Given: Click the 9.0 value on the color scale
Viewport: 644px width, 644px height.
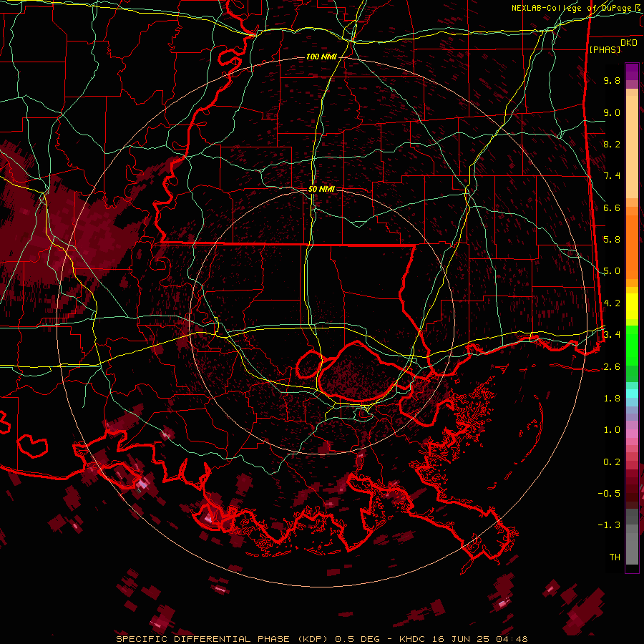Looking at the screenshot, I should pyautogui.click(x=612, y=112).
